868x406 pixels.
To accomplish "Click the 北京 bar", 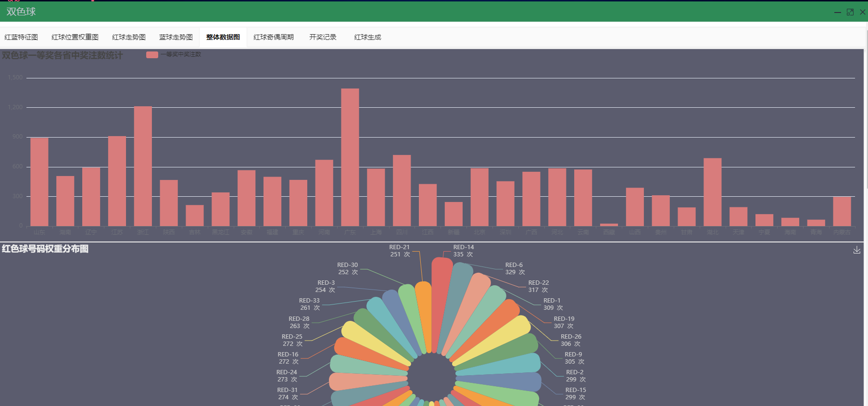I will [x=479, y=197].
